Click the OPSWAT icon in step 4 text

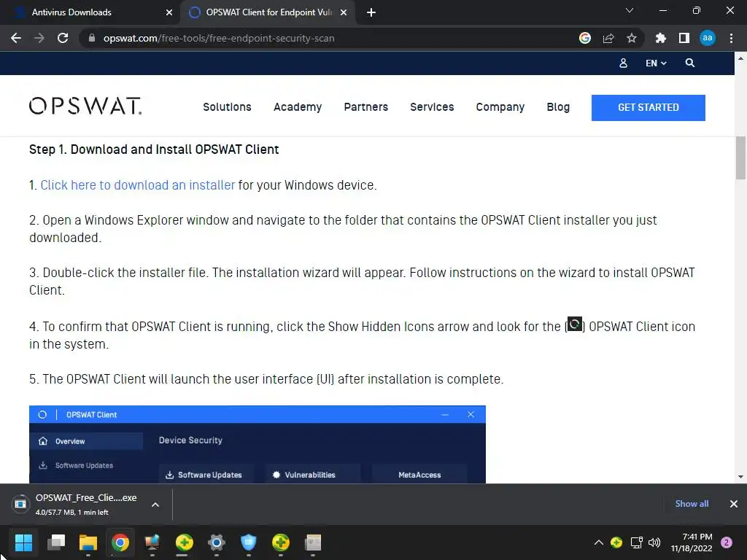[575, 324]
